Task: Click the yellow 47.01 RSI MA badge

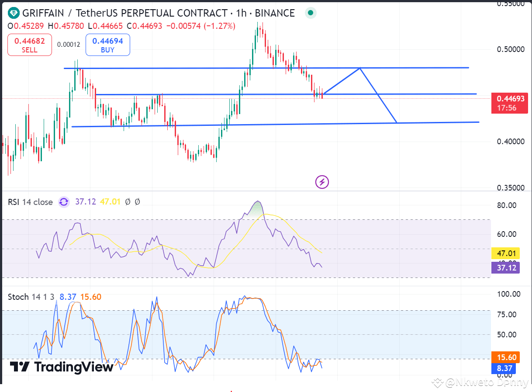Action: coord(505,253)
